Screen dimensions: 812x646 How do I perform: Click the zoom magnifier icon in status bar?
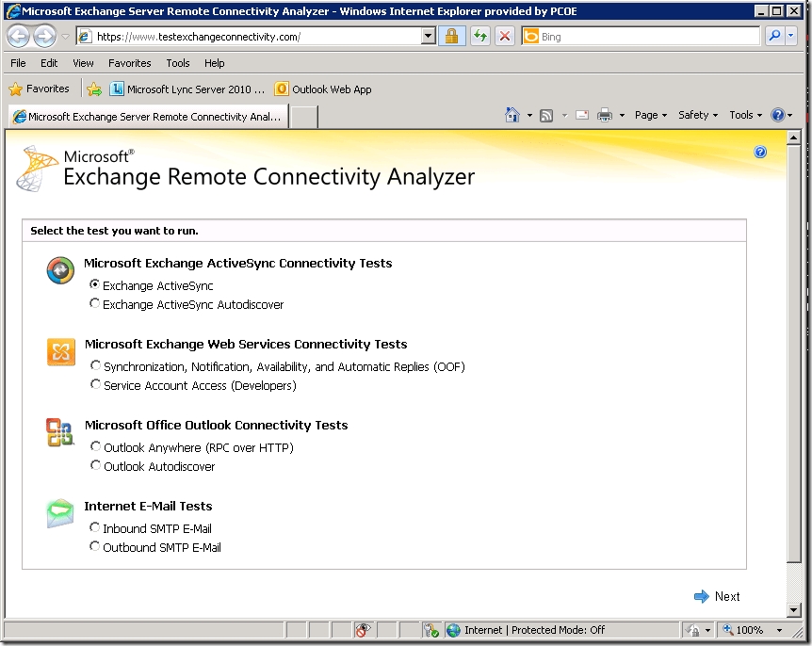[727, 629]
